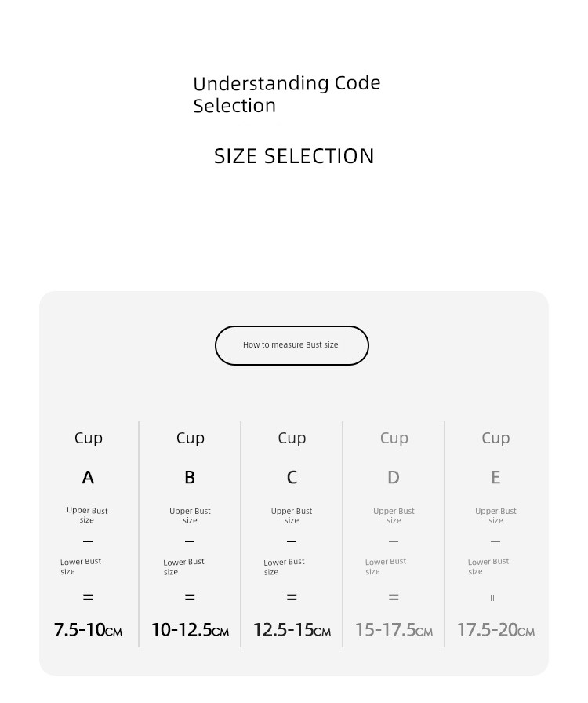The image size is (588, 703).
Task: Select the Cup C letter
Action: click(x=292, y=478)
